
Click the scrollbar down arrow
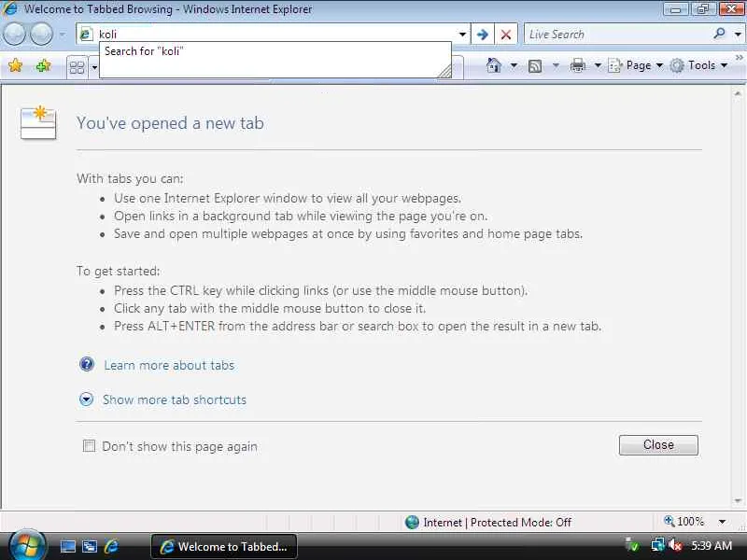(738, 500)
